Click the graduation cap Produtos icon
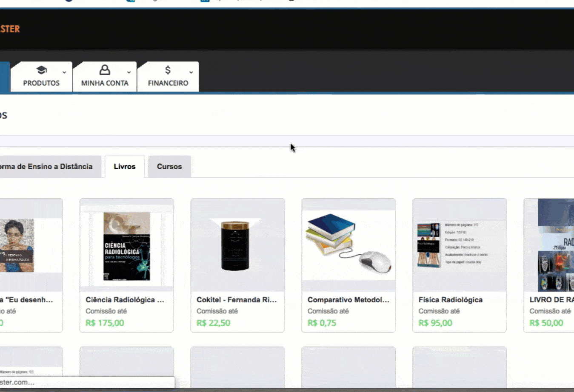The width and height of the screenshot is (574, 392). pos(41,70)
